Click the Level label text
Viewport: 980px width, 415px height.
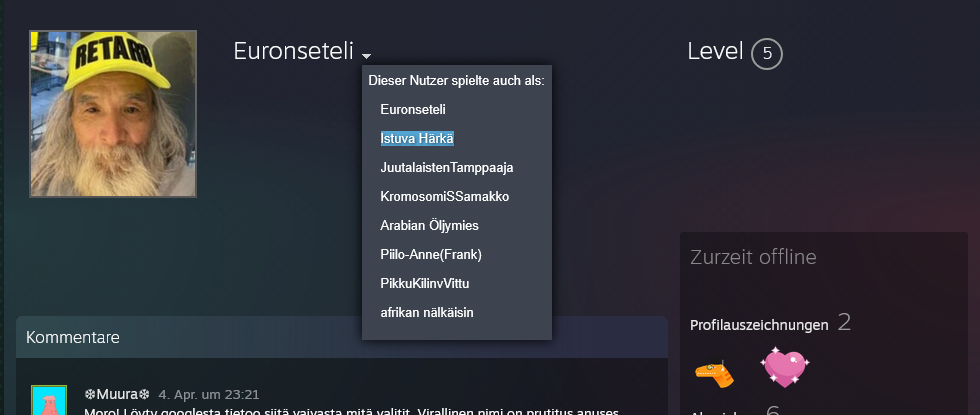[715, 51]
